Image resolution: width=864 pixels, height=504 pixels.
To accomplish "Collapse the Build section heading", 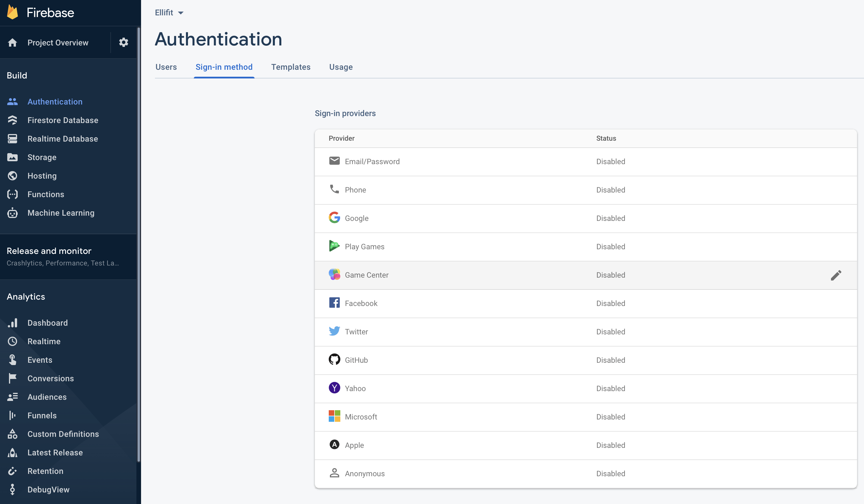I will coord(17,75).
